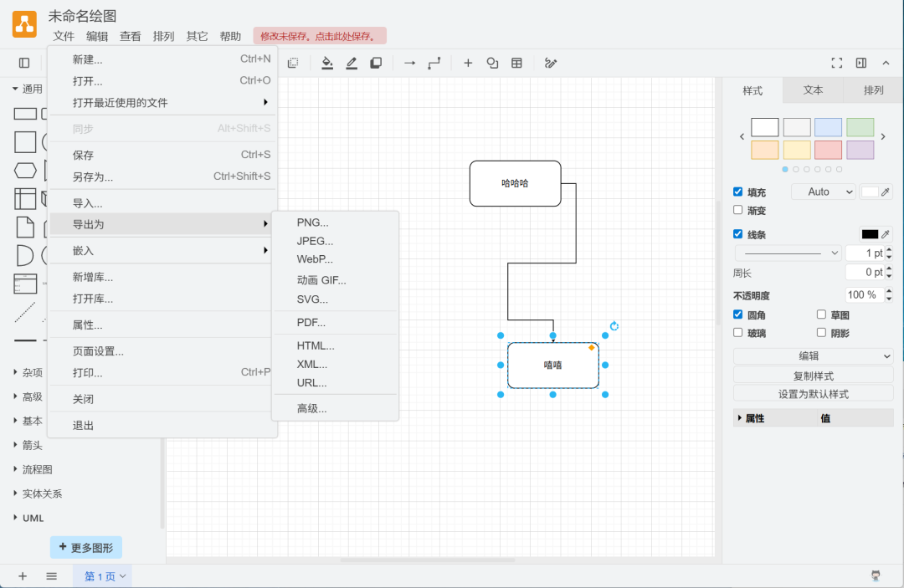904x588 pixels.
Task: Click the fill color bucket toolbar icon
Action: [327, 63]
